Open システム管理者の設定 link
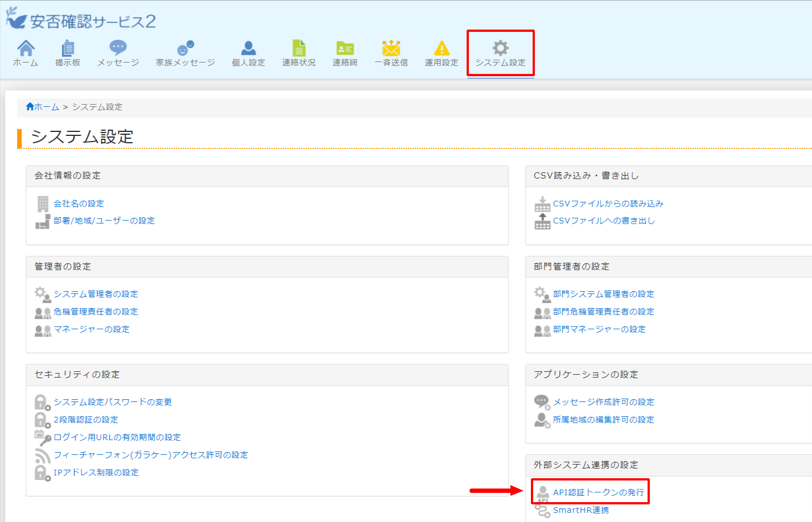This screenshot has height=522, width=812. [x=96, y=294]
